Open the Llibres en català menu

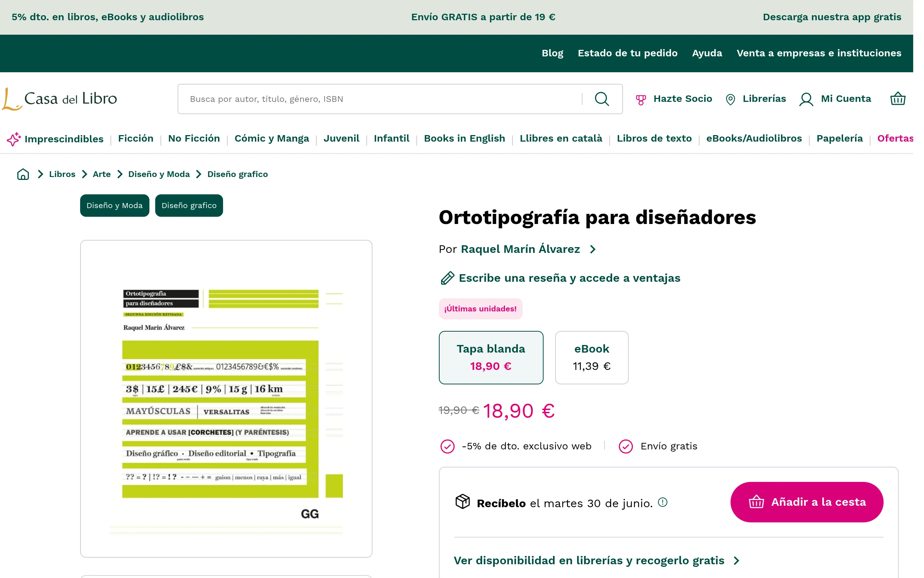(x=561, y=138)
